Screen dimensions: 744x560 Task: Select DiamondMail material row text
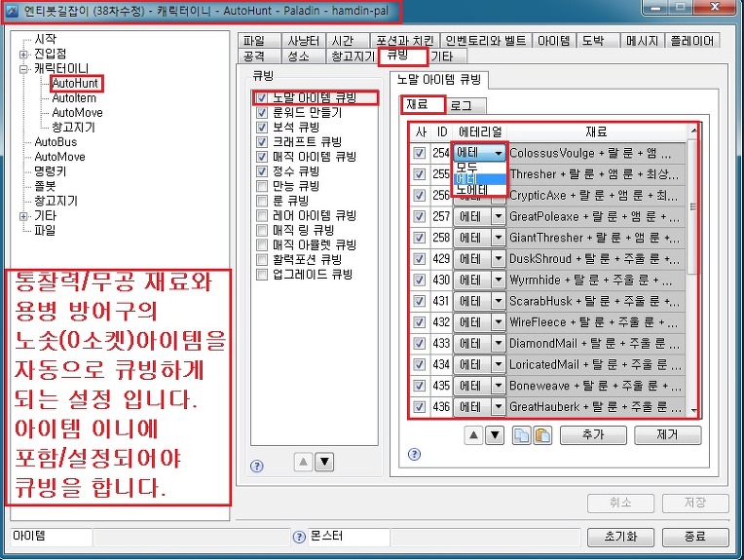pyautogui.click(x=595, y=344)
